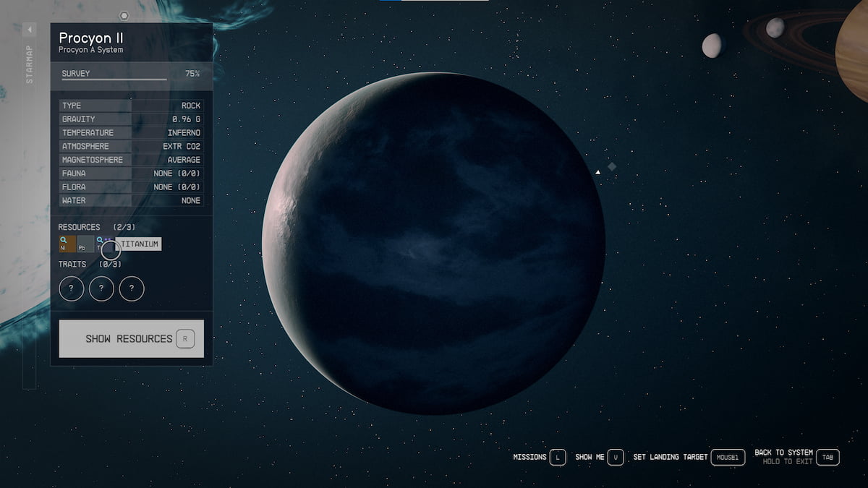The image size is (868, 488).
Task: Reveal the first unknown trait circle
Action: pyautogui.click(x=72, y=288)
